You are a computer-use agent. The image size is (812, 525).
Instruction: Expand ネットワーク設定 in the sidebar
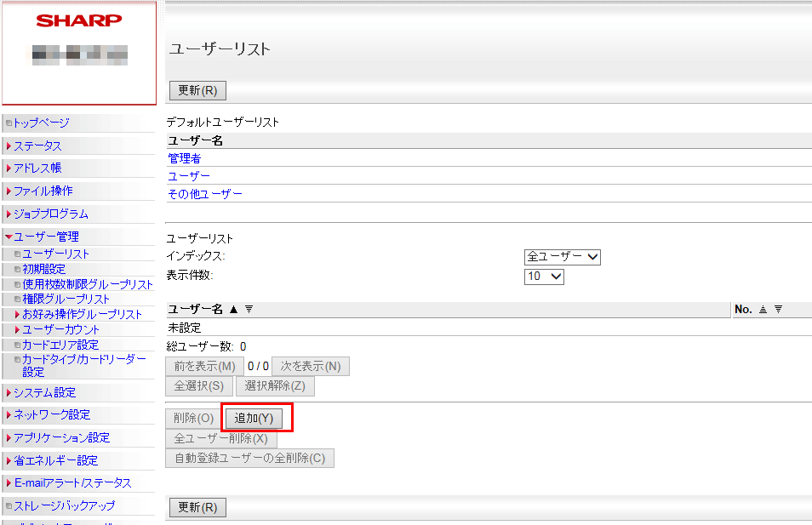point(51,415)
